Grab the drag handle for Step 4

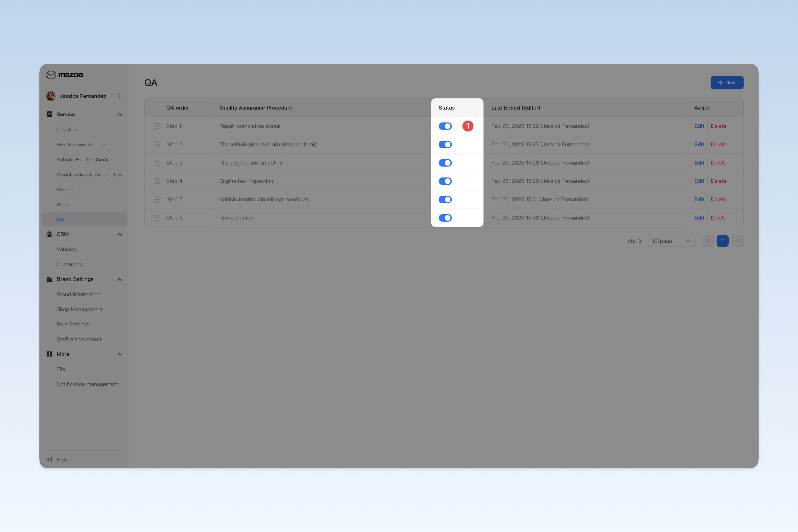point(158,181)
